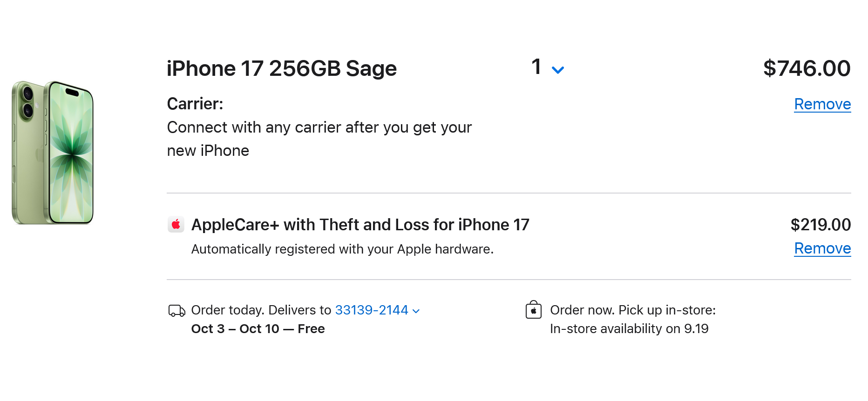Click the $219.00 AppleCare+ price

(x=821, y=225)
